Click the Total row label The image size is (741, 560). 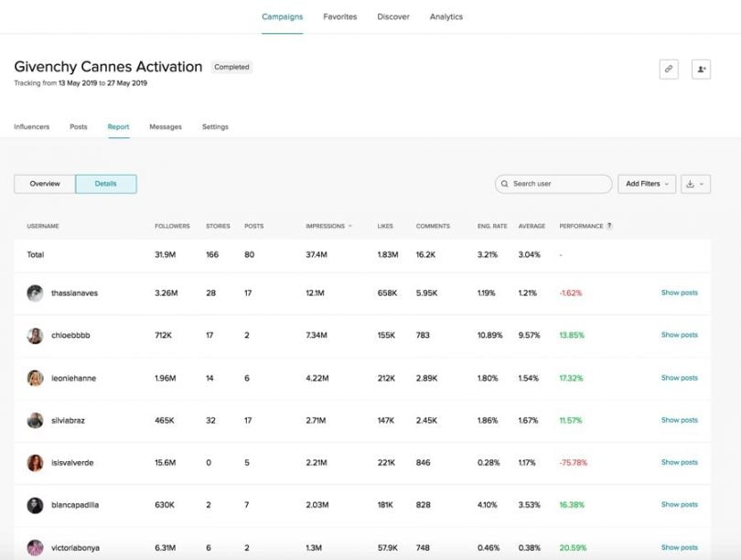click(x=36, y=254)
